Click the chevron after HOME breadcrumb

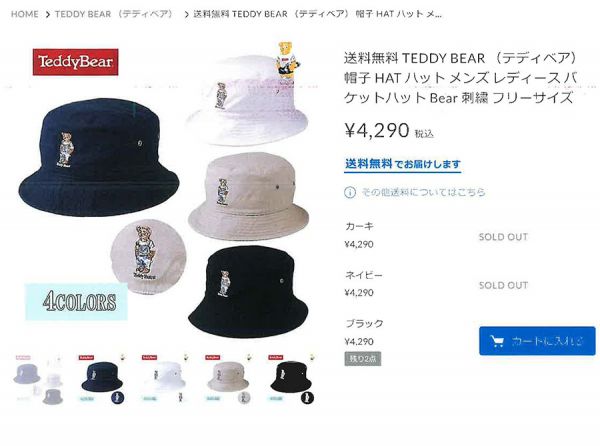47,15
